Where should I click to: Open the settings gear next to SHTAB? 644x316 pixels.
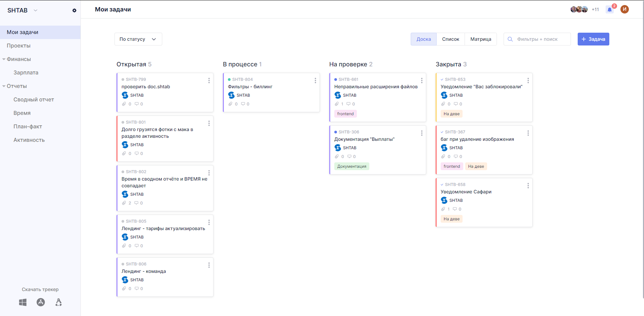click(74, 10)
